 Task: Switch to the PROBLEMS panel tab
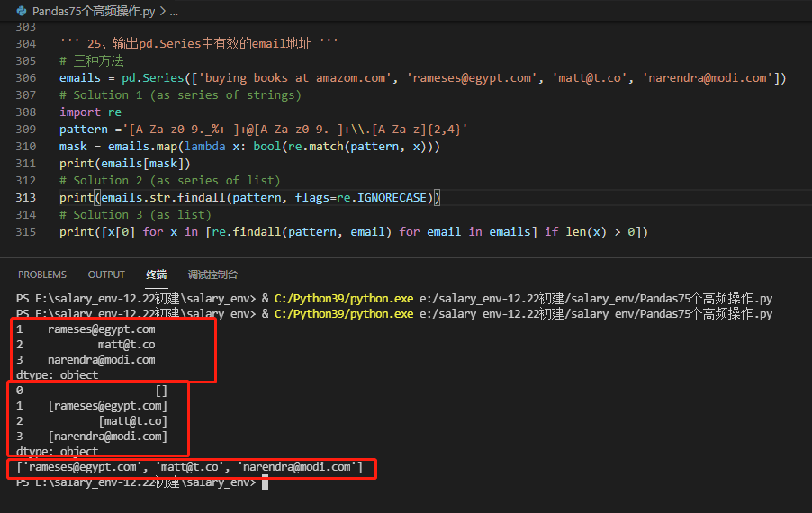point(42,274)
